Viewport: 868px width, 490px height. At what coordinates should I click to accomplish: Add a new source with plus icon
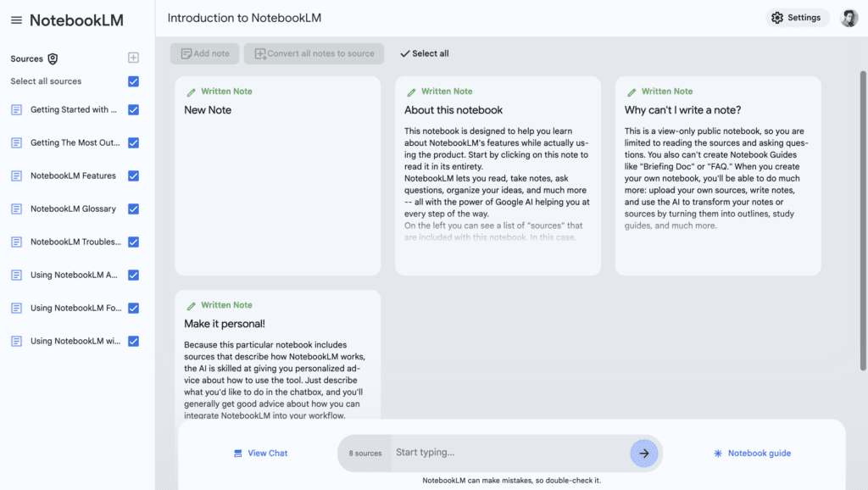click(133, 58)
